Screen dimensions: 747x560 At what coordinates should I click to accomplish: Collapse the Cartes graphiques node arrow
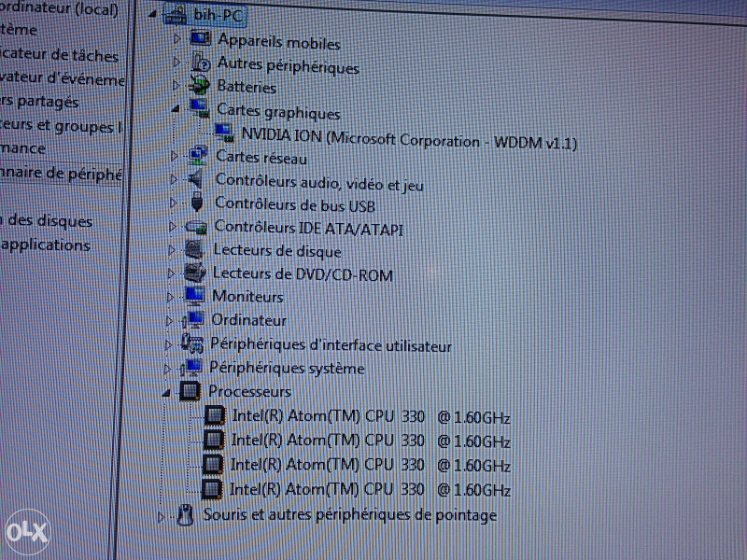point(176,109)
